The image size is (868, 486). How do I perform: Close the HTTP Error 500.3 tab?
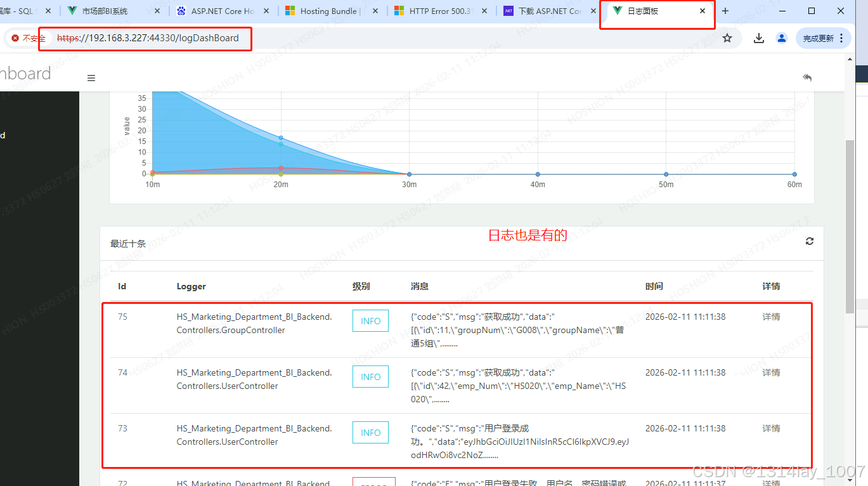[484, 11]
